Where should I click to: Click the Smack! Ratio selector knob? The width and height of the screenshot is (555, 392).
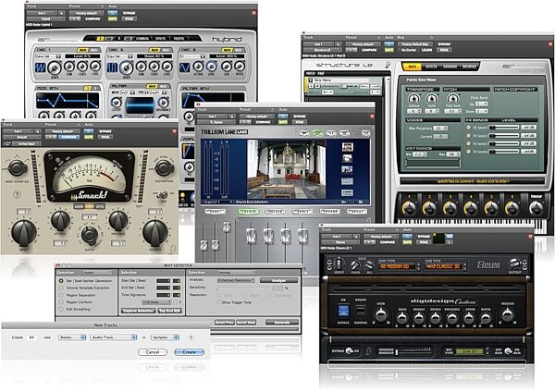click(90, 234)
